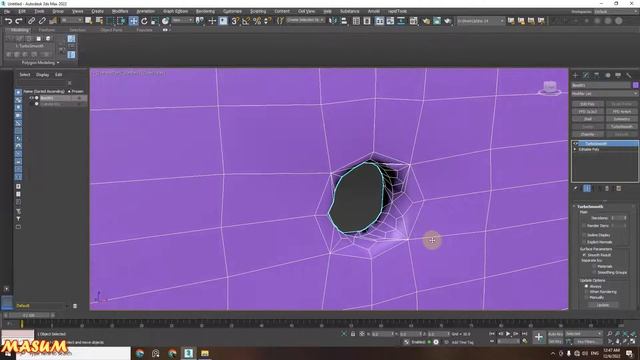Click the Pin Stack icon
The height and width of the screenshot is (360, 640).
coord(576,188)
